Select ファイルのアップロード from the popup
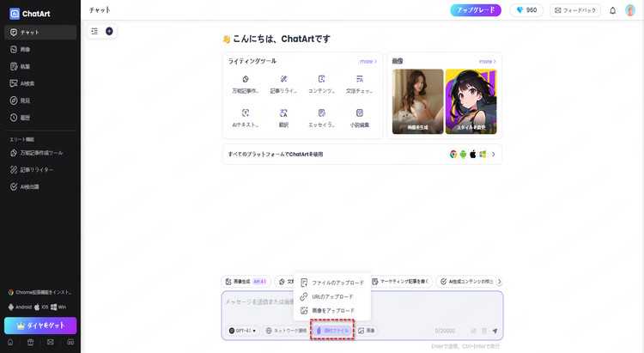The height and width of the screenshot is (353, 644). click(332, 283)
